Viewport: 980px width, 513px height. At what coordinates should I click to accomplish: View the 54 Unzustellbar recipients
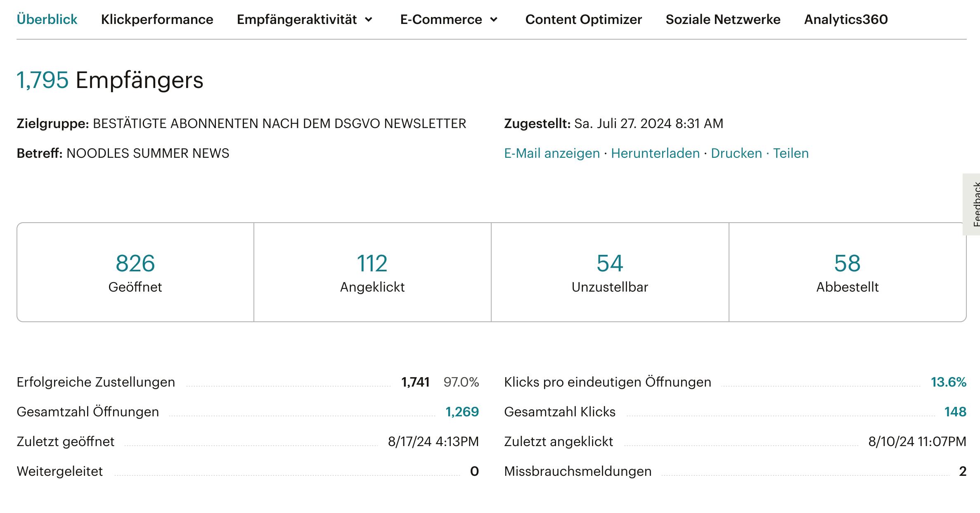click(x=610, y=263)
